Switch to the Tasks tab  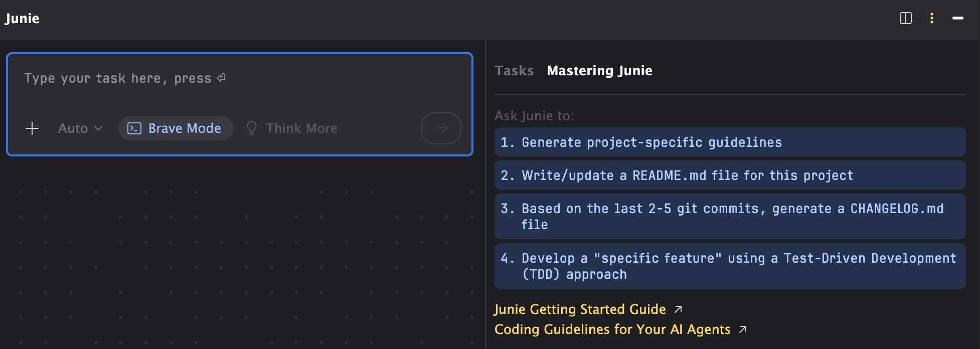point(514,71)
